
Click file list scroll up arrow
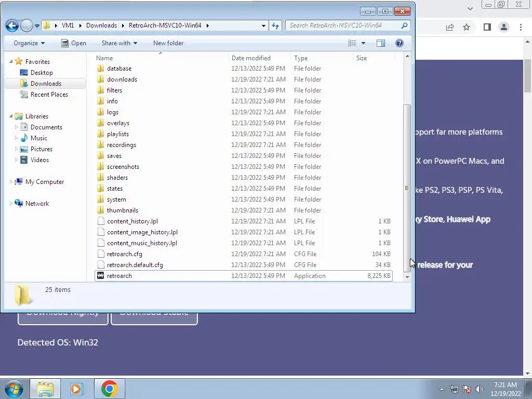click(407, 56)
